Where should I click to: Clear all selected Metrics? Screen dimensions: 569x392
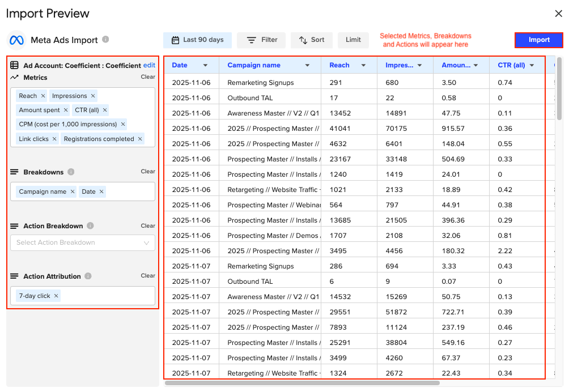pos(147,77)
